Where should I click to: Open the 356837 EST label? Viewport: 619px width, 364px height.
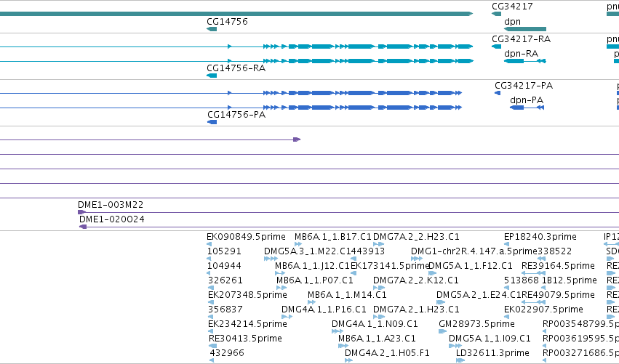(x=225, y=310)
